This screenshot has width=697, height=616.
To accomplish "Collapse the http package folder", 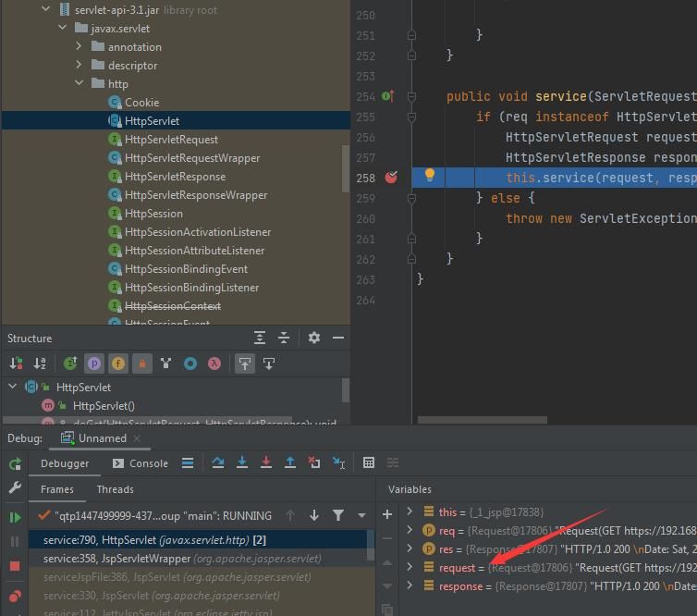I will click(x=79, y=83).
